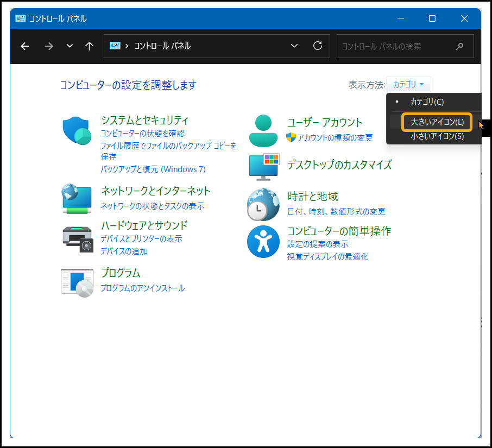Click the Control Panel title bar icon
The width and height of the screenshot is (492, 448).
tap(21, 18)
